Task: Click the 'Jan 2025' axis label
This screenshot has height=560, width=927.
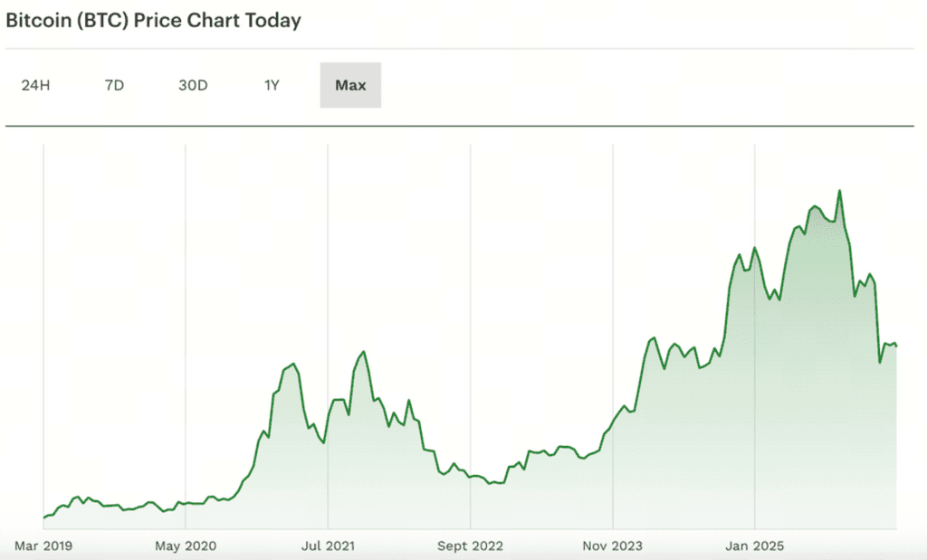Action: pos(754,546)
